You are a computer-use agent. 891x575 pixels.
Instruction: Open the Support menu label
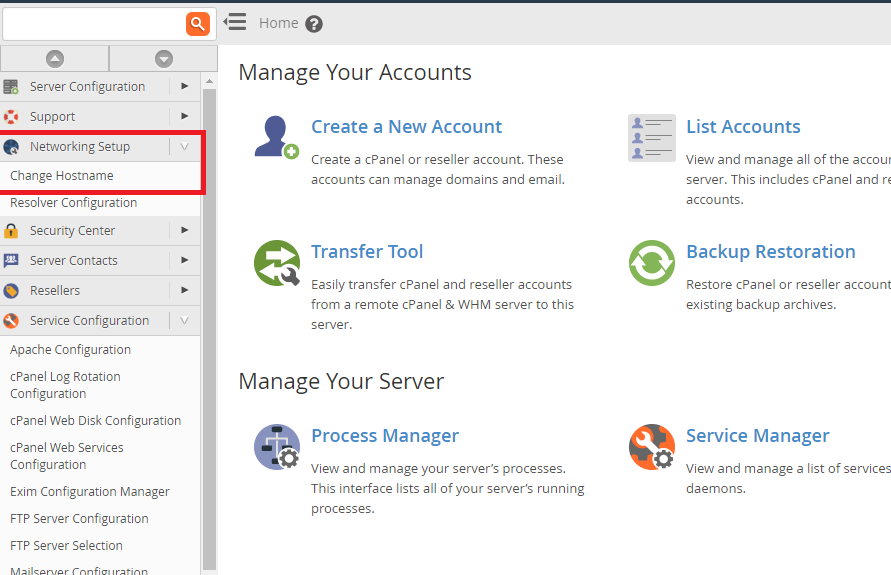tap(52, 116)
